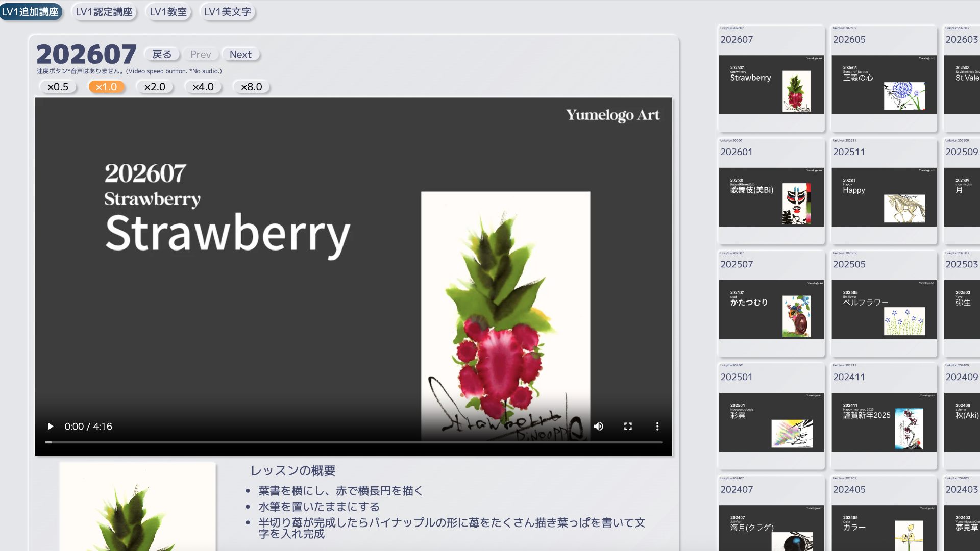Open the 202603 St.Valentine lesson card

click(x=962, y=79)
